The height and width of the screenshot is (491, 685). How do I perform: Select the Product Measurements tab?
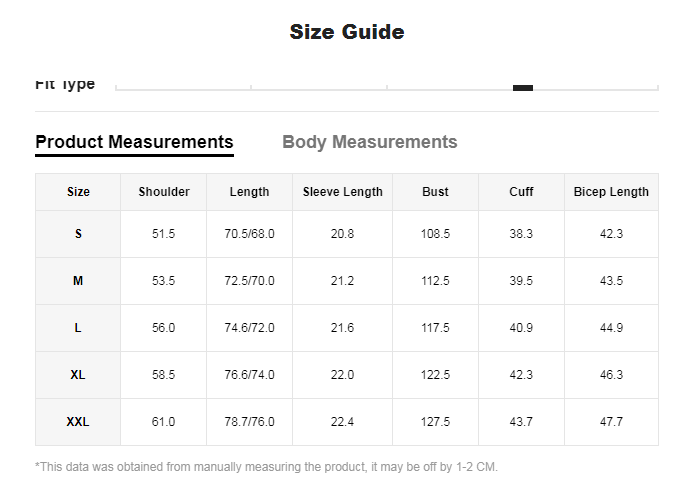pyautogui.click(x=134, y=142)
